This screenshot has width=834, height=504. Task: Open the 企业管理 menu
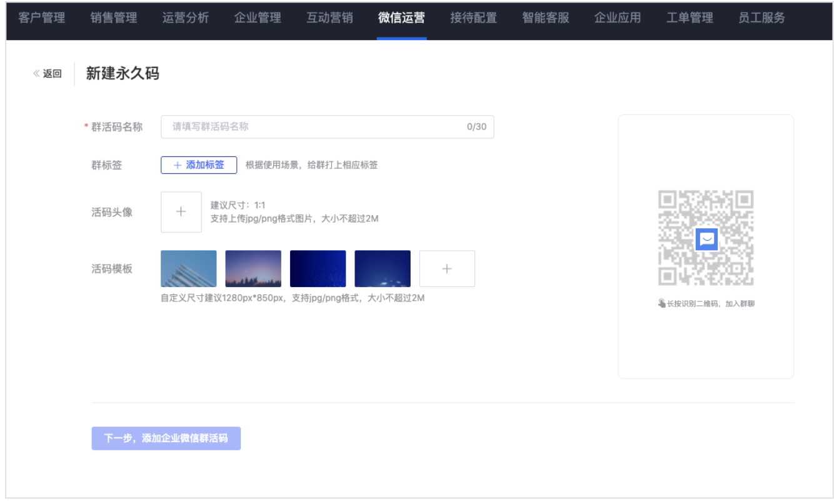pyautogui.click(x=258, y=18)
